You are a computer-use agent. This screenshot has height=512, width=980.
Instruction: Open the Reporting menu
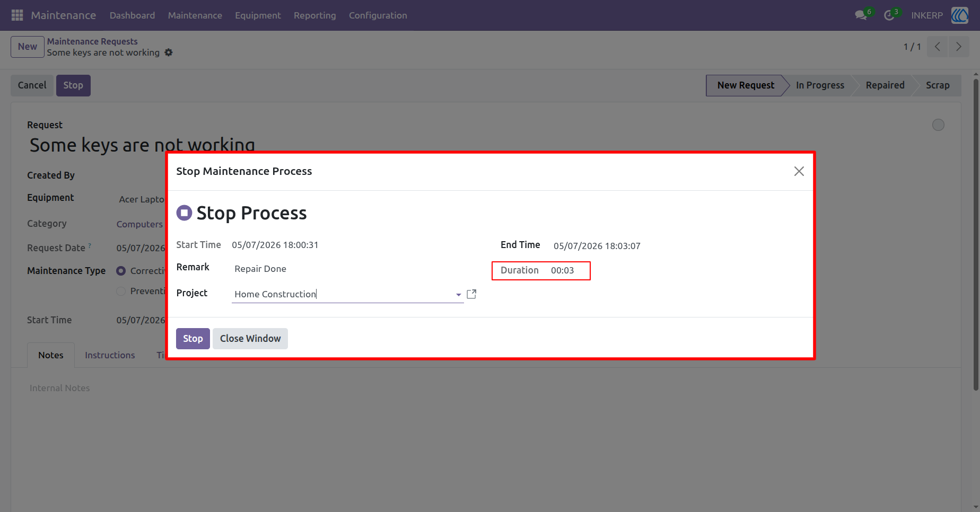(x=315, y=15)
